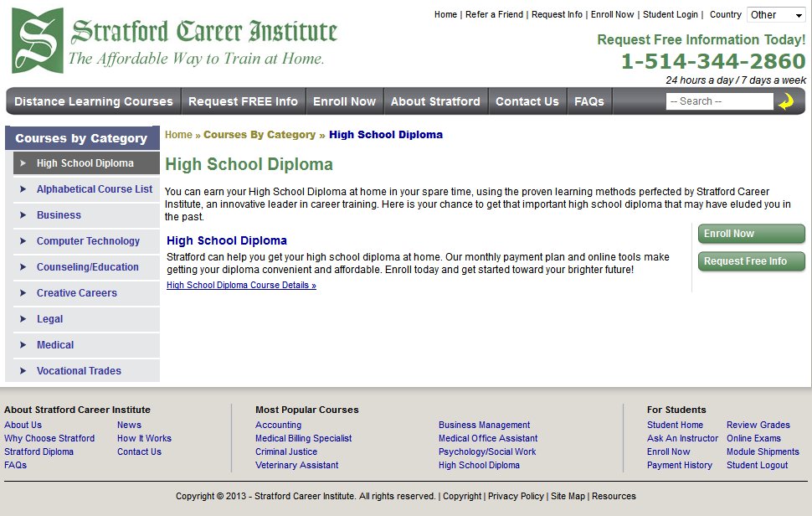
Task: Select Vocational Trades category
Action: pos(79,371)
